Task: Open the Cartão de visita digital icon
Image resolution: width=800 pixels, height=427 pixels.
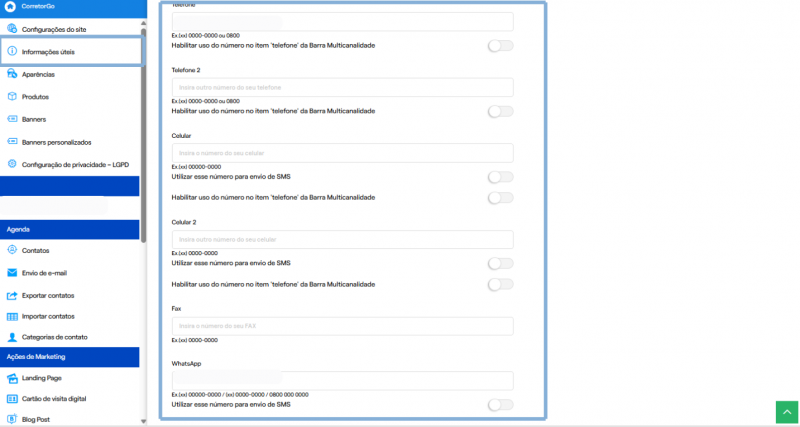Action: pyautogui.click(x=12, y=399)
